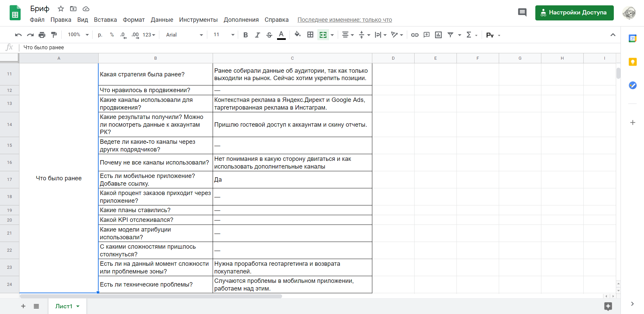This screenshot has height=314, width=644.
Task: Expand the Arial font dropdown
Action: (184, 35)
